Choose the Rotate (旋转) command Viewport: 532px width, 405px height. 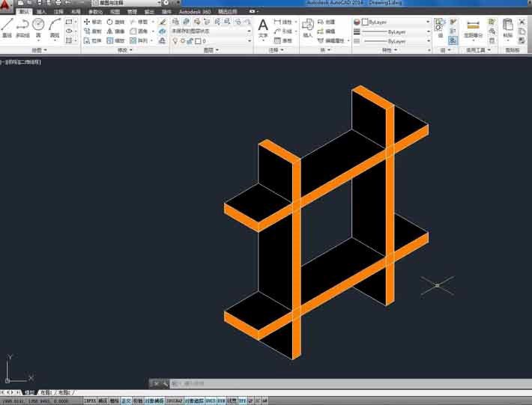115,22
